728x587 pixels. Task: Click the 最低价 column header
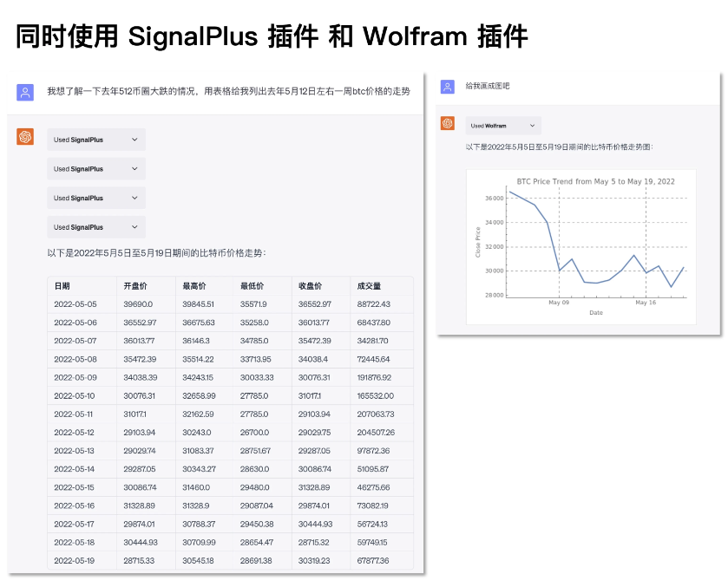pos(253,286)
